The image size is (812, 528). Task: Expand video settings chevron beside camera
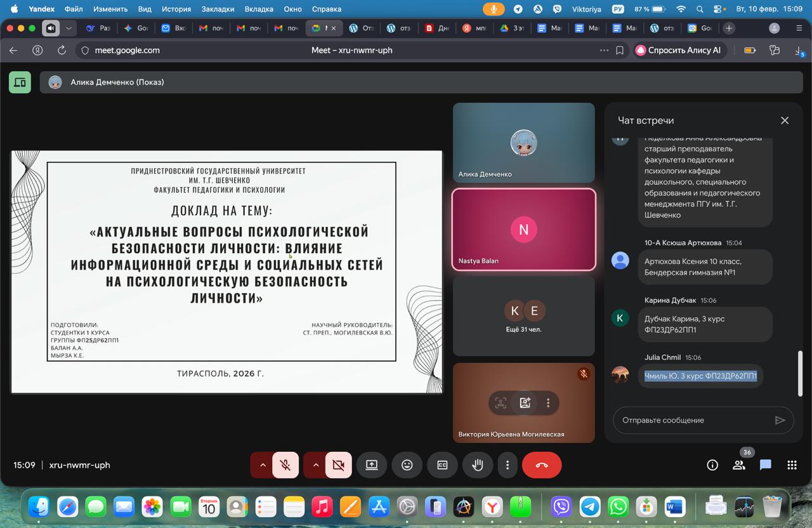[315, 465]
